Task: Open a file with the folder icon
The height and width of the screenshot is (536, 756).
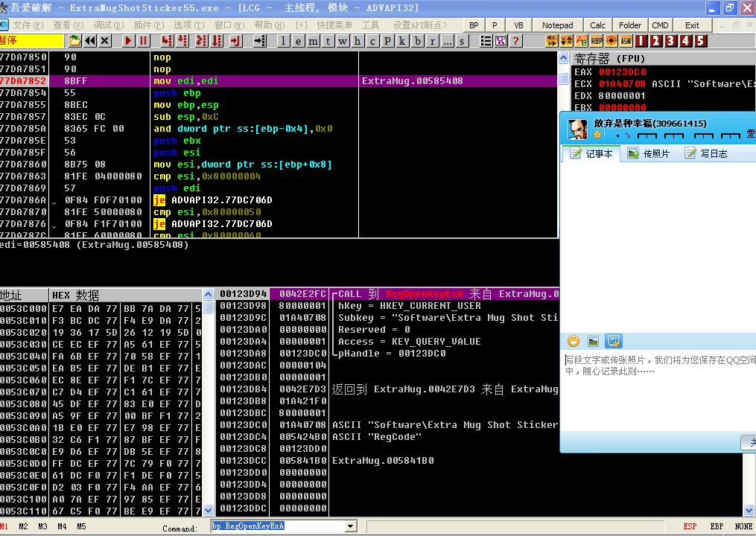Action: tap(74, 41)
